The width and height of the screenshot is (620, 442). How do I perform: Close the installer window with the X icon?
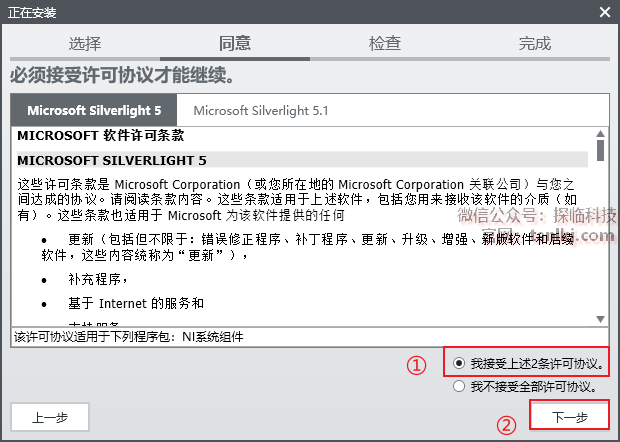click(x=605, y=12)
